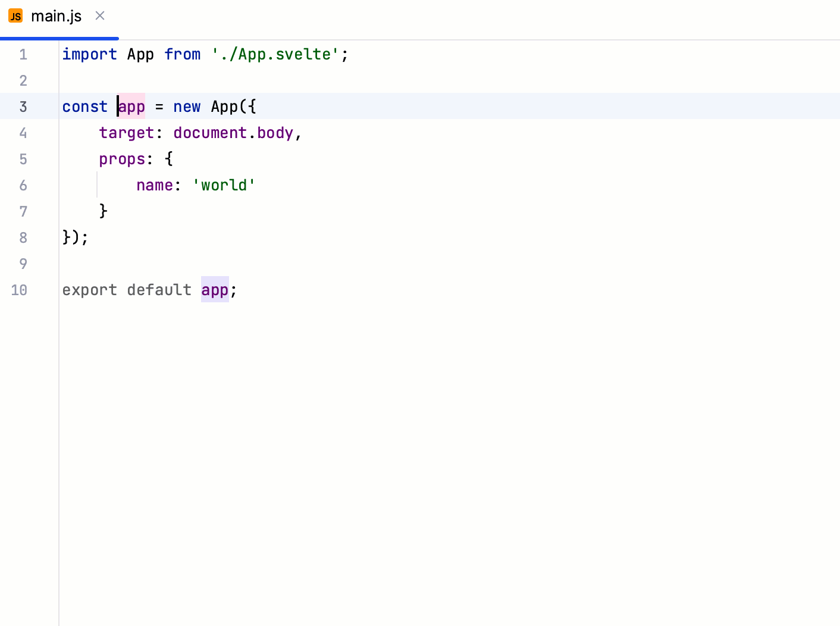840x626 pixels.
Task: Select the main.js tab
Action: 57,16
